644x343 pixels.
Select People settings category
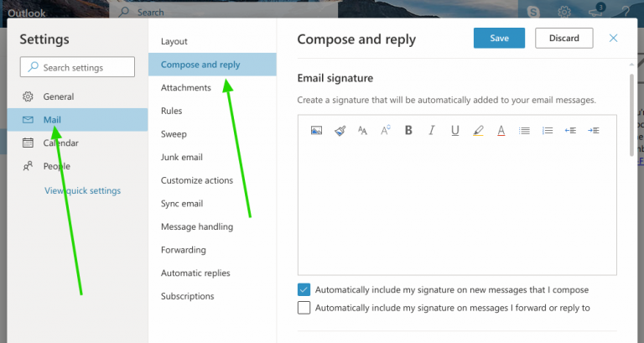pyautogui.click(x=77, y=166)
